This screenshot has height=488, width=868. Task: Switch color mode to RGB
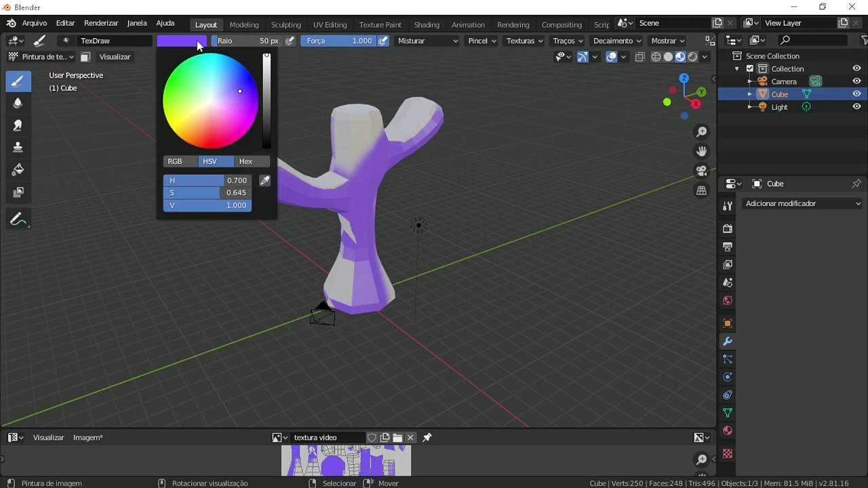(x=175, y=161)
